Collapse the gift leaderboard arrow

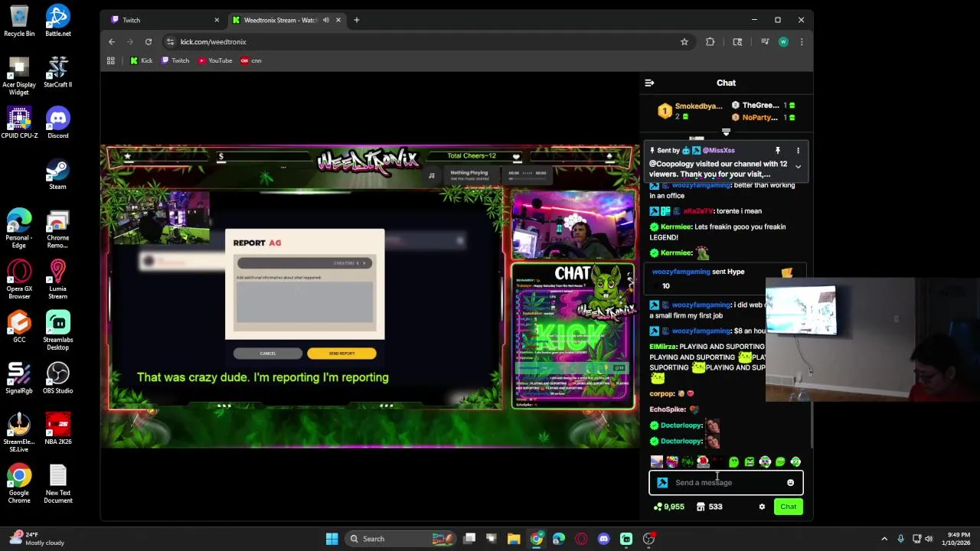pyautogui.click(x=726, y=132)
